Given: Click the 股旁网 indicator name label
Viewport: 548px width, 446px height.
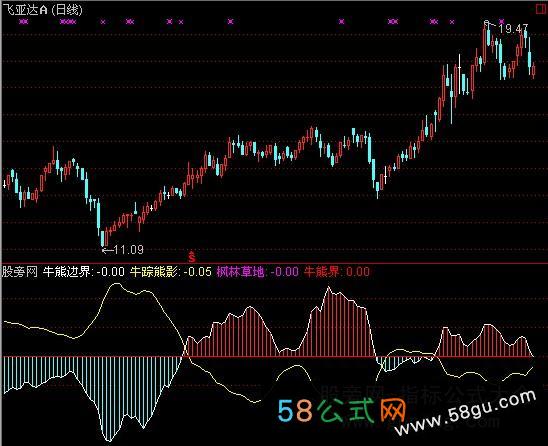Looking at the screenshot, I should [20, 272].
